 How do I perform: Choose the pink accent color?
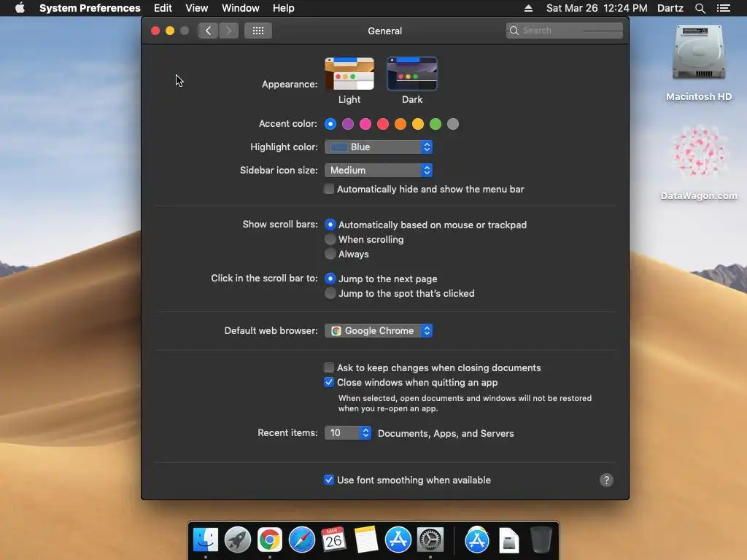pos(365,124)
